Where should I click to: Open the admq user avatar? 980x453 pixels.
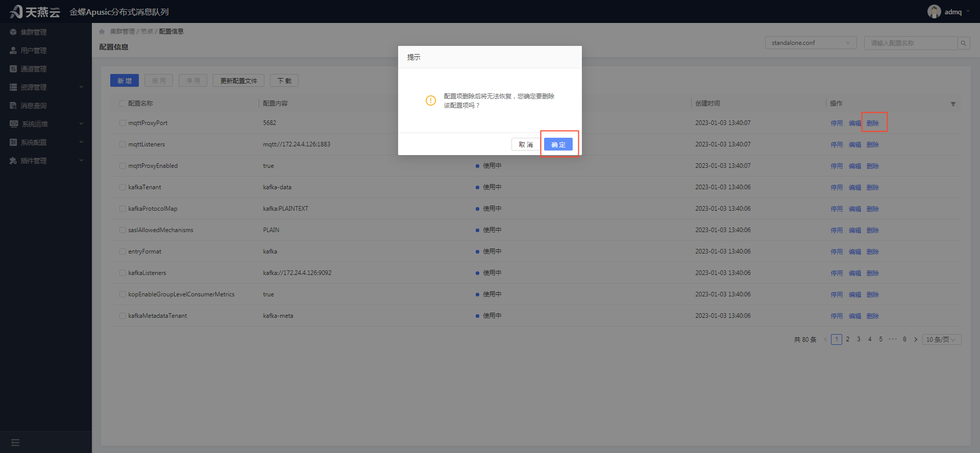(x=934, y=12)
